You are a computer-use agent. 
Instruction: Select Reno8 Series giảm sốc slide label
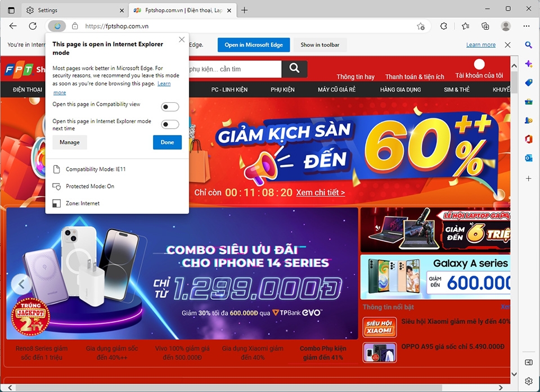42,353
